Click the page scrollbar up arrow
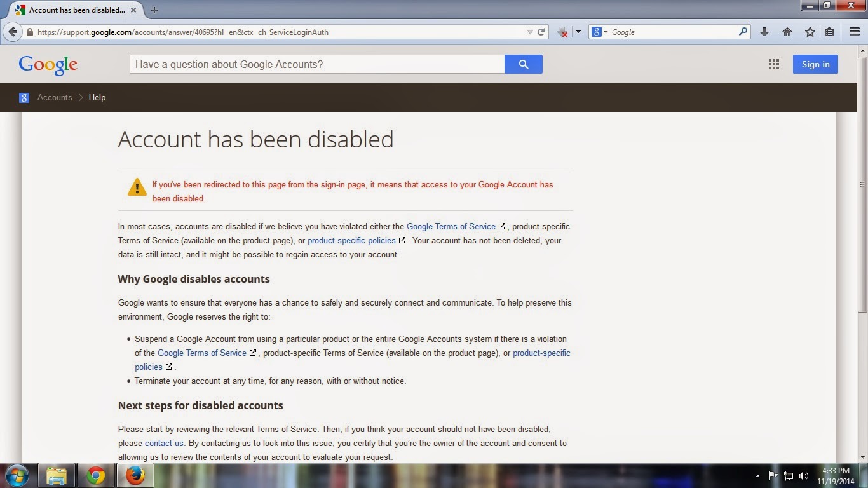This screenshot has height=488, width=868. (x=862, y=51)
